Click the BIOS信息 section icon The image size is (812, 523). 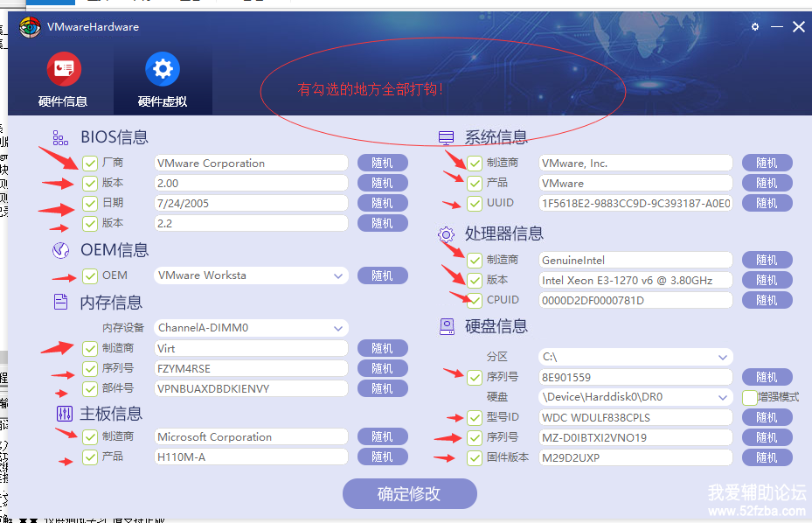click(60, 138)
